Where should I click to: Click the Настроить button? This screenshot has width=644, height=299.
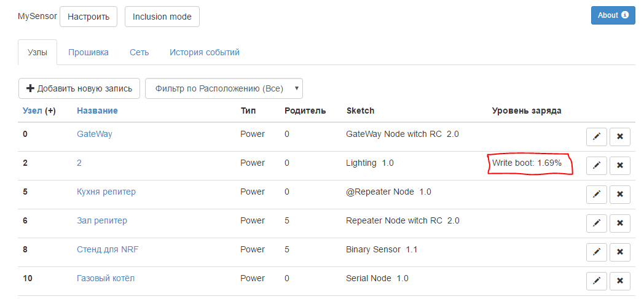88,17
